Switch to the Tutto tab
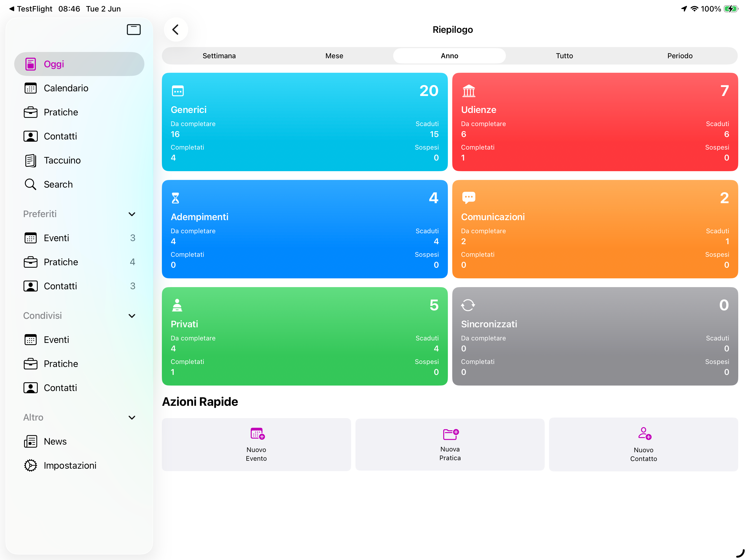 tap(565, 56)
